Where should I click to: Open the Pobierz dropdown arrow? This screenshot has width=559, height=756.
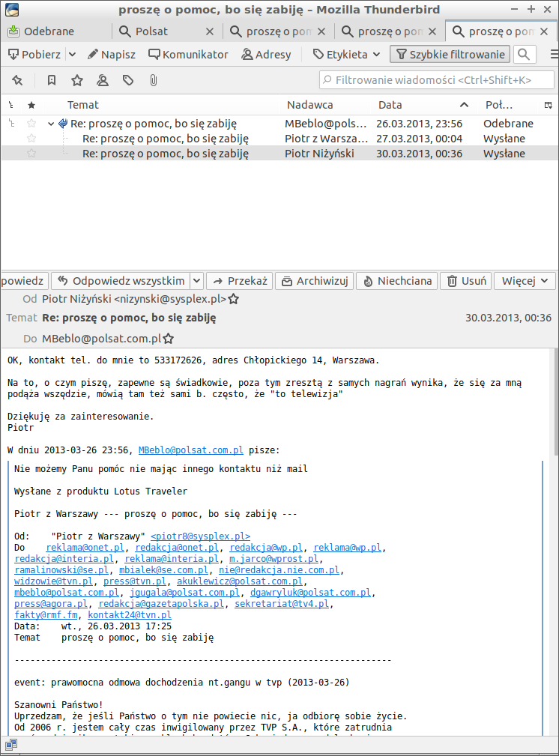pyautogui.click(x=72, y=55)
